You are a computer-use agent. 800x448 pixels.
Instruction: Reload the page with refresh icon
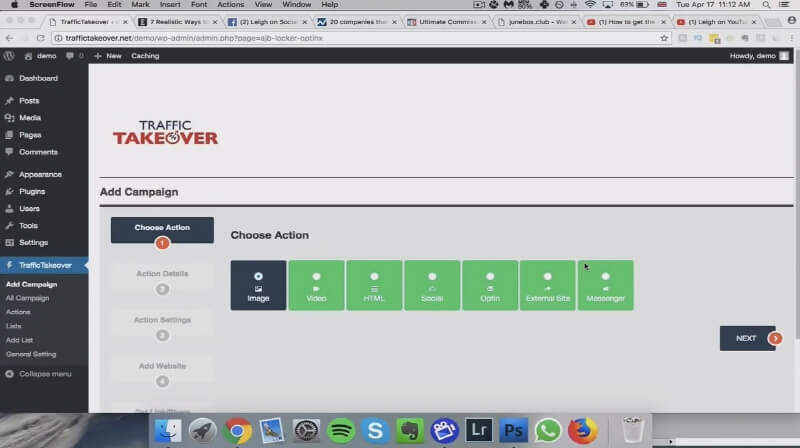coord(40,38)
